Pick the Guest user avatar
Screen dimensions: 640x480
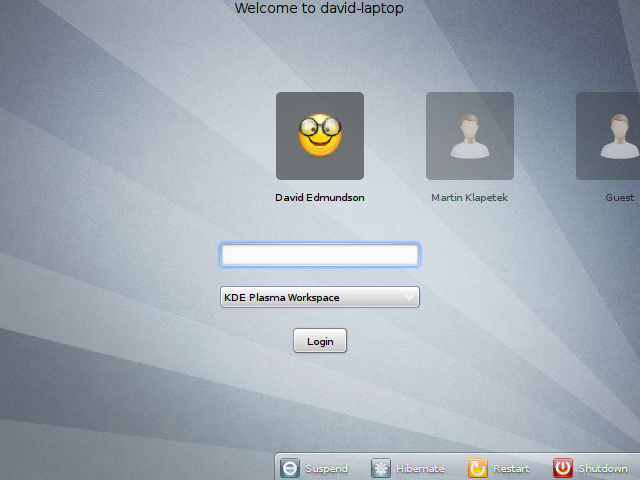click(x=608, y=136)
